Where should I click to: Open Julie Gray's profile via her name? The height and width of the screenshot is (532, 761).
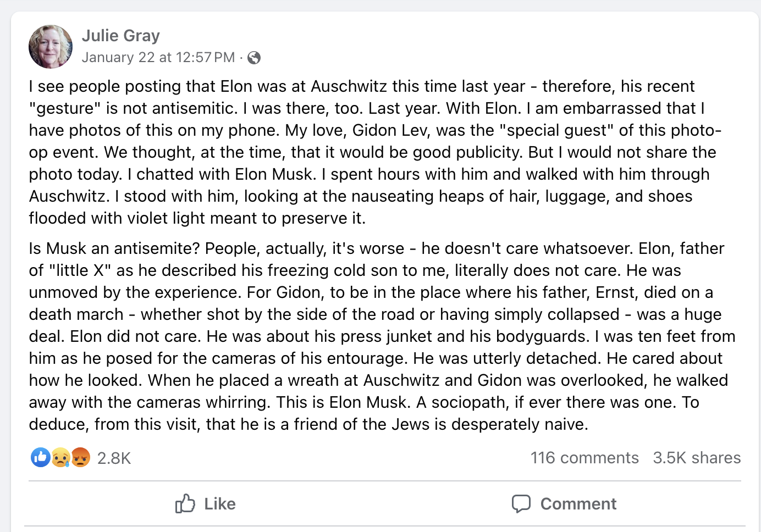pos(121,35)
